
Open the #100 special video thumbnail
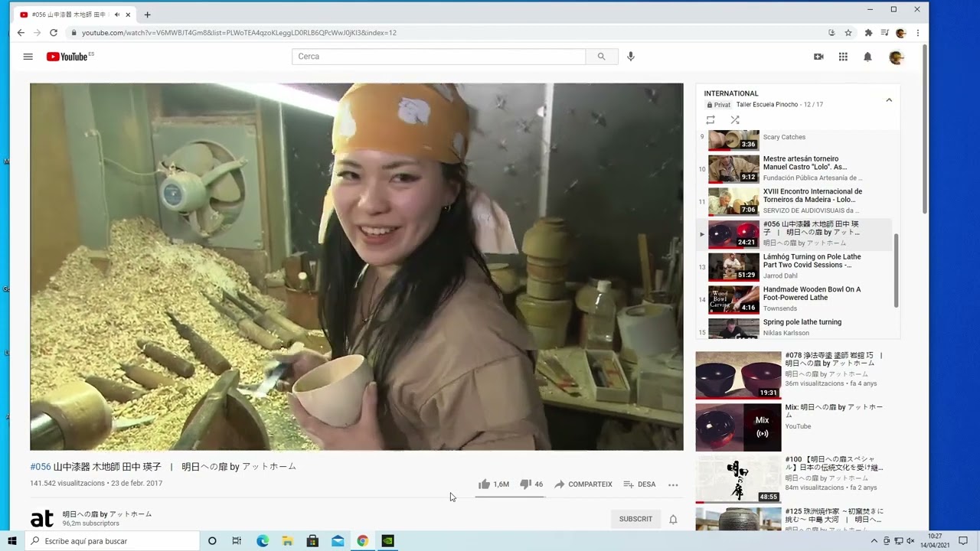738,479
